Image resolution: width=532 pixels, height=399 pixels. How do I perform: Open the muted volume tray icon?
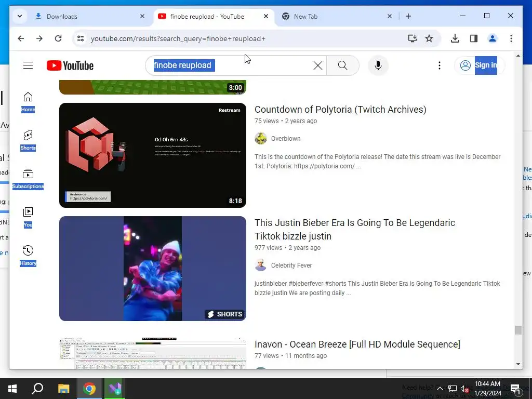465,389
